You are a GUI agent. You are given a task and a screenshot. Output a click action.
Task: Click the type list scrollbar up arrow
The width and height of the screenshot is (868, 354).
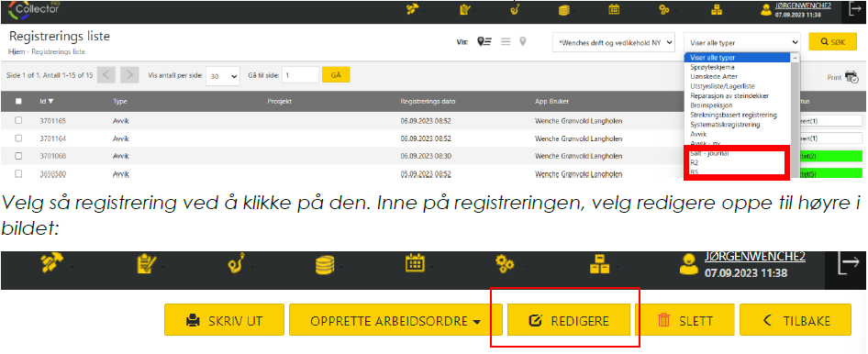pos(796,58)
